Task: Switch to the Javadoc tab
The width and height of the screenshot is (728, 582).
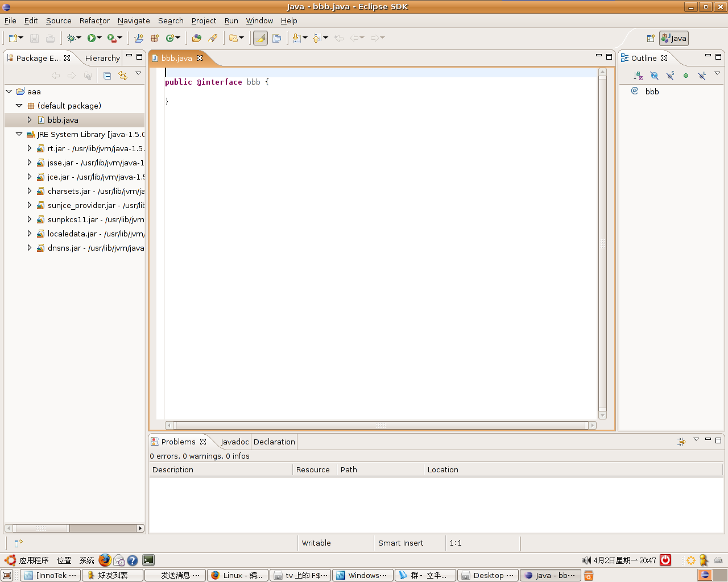Action: (234, 442)
